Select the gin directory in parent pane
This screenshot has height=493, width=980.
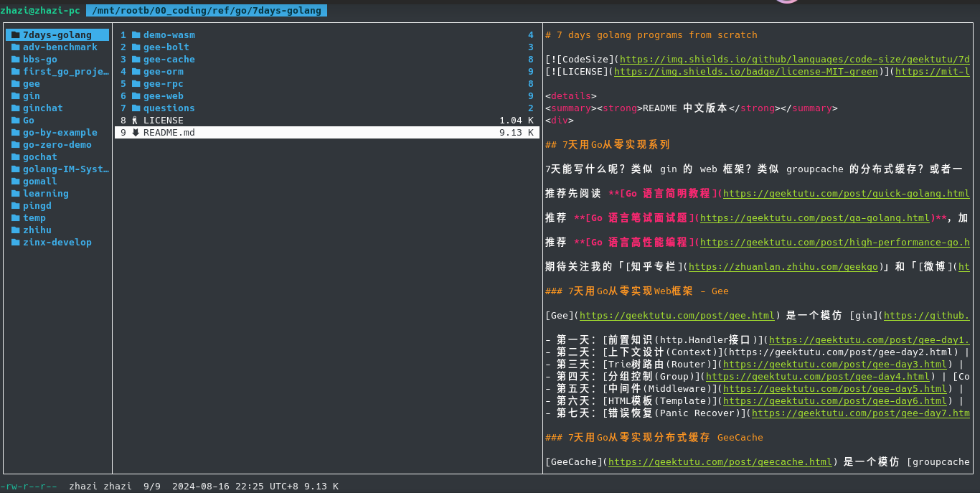pos(31,96)
